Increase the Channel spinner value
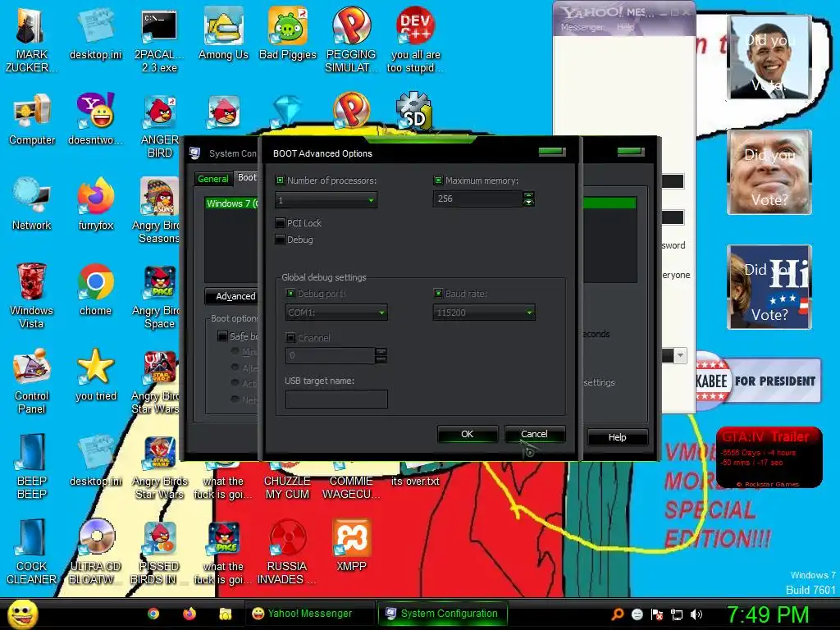 [x=381, y=351]
